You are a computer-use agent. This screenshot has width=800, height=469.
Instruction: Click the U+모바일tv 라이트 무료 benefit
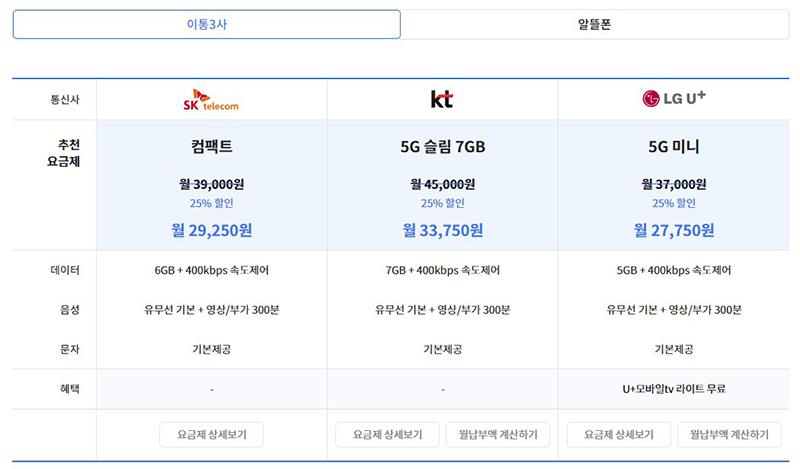[673, 389]
